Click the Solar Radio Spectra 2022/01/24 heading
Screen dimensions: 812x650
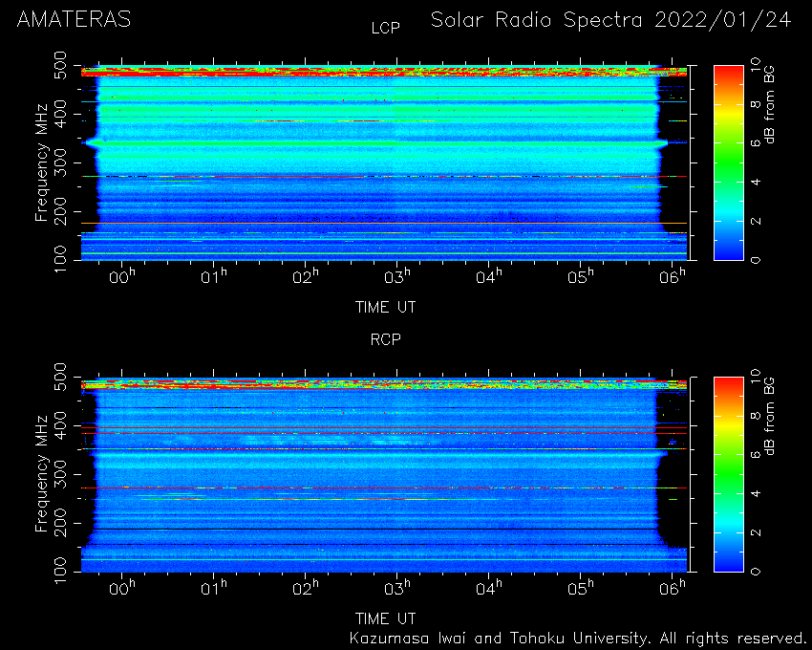coord(611,20)
